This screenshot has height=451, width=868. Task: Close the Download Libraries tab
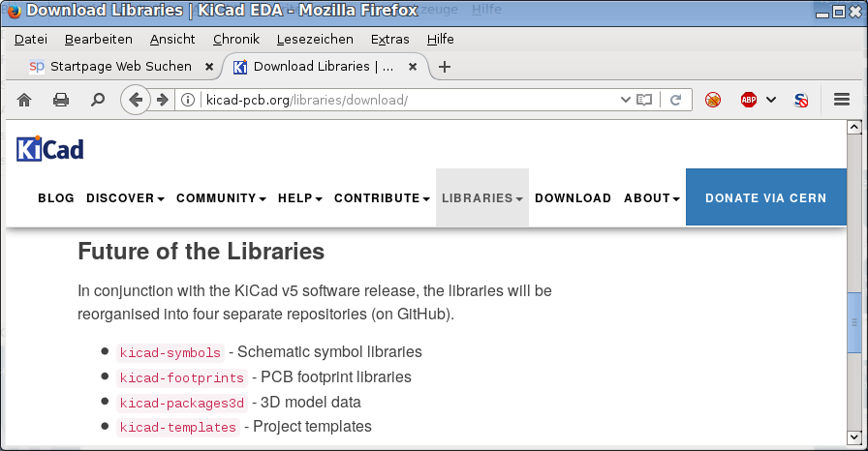(413, 67)
